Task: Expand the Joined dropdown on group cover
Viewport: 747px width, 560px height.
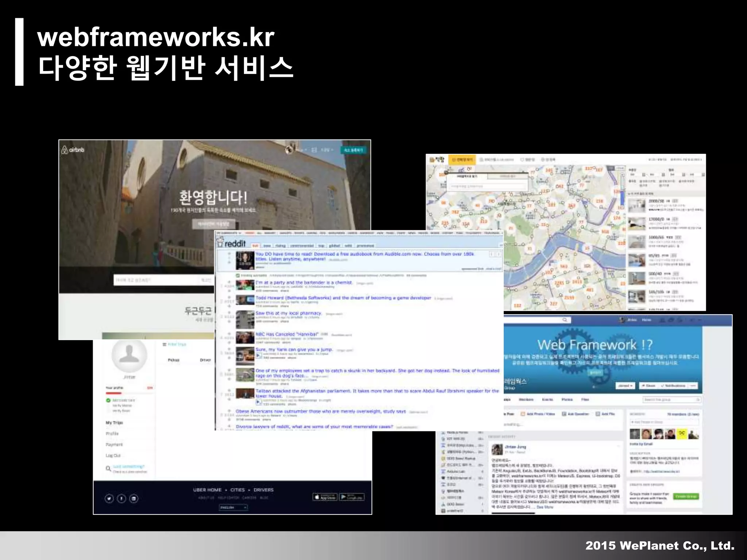Action: 626,386
